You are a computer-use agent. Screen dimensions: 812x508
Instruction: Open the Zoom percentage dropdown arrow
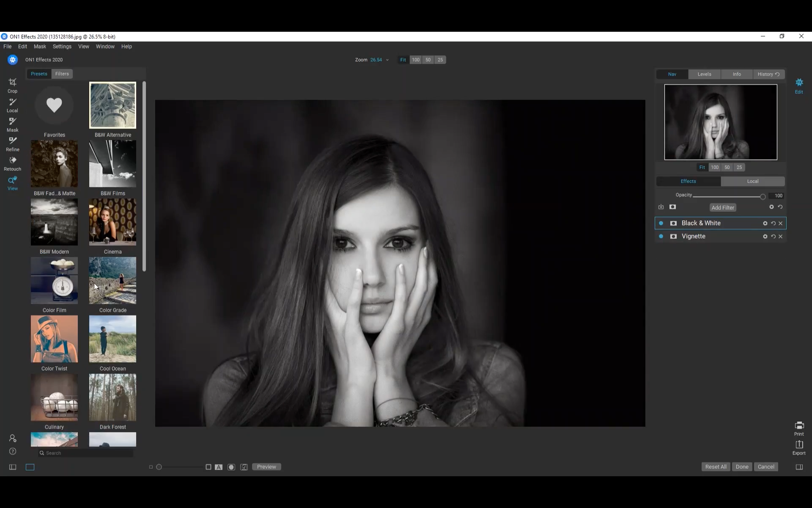387,60
